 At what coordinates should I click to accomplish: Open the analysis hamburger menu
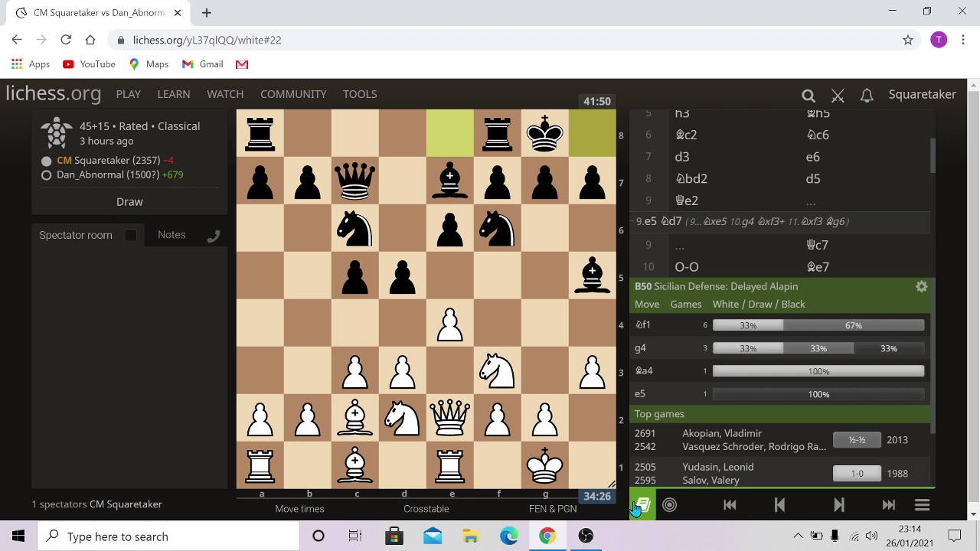coord(923,505)
